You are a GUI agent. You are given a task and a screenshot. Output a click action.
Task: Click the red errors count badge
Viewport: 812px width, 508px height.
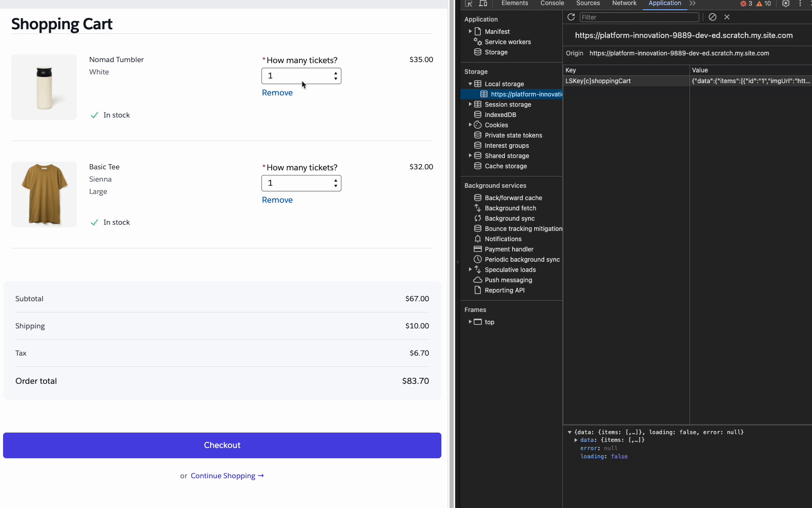[x=746, y=4]
